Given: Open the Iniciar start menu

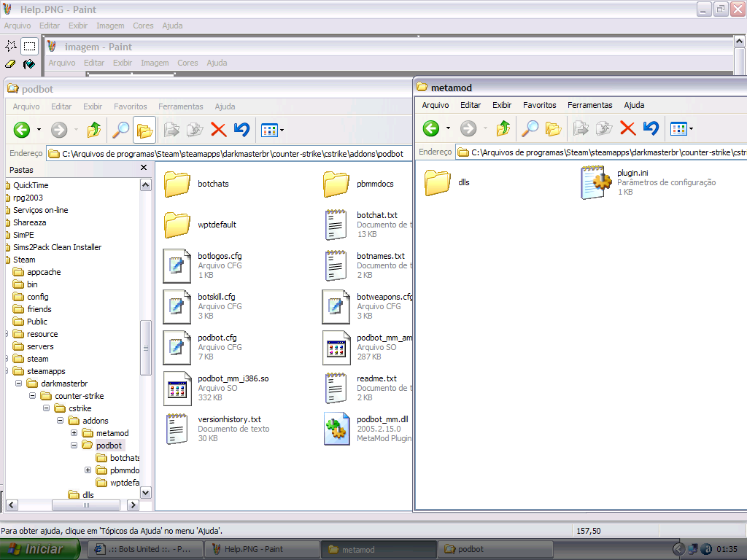Looking at the screenshot, I should pyautogui.click(x=40, y=549).
